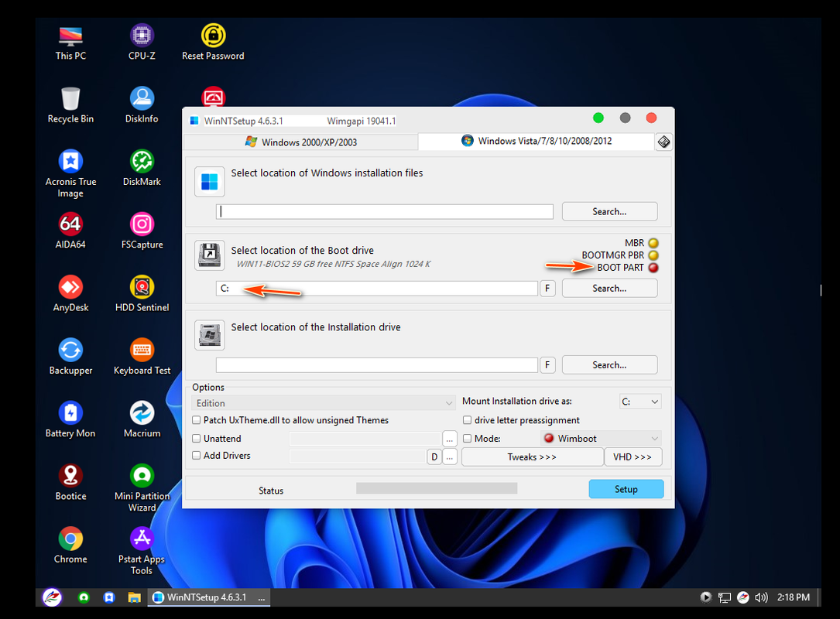Enable drive letter preassignment checkbox
This screenshot has height=619, width=840.
point(467,420)
